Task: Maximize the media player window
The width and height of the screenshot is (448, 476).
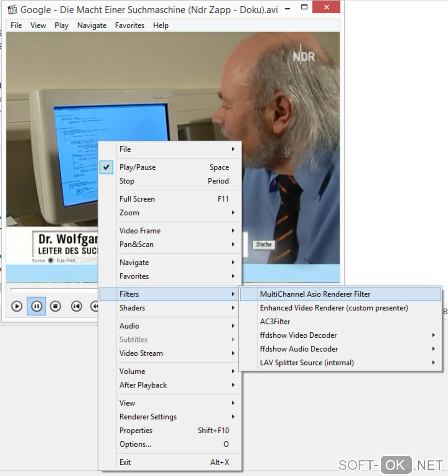Action: pyautogui.click(x=304, y=7)
